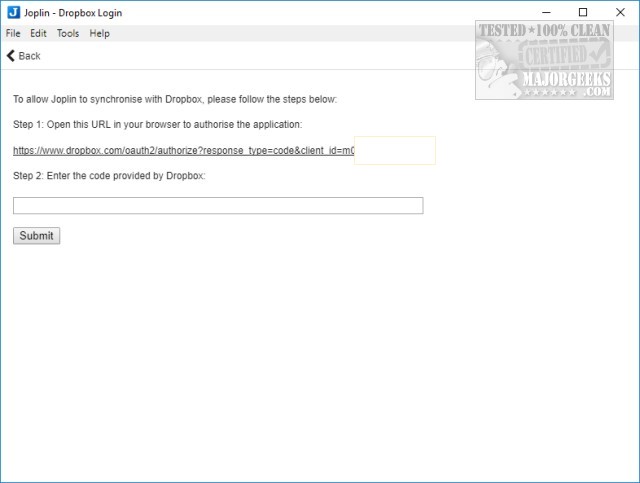The height and width of the screenshot is (483, 640).
Task: Open the Tools menu
Action: (68, 33)
